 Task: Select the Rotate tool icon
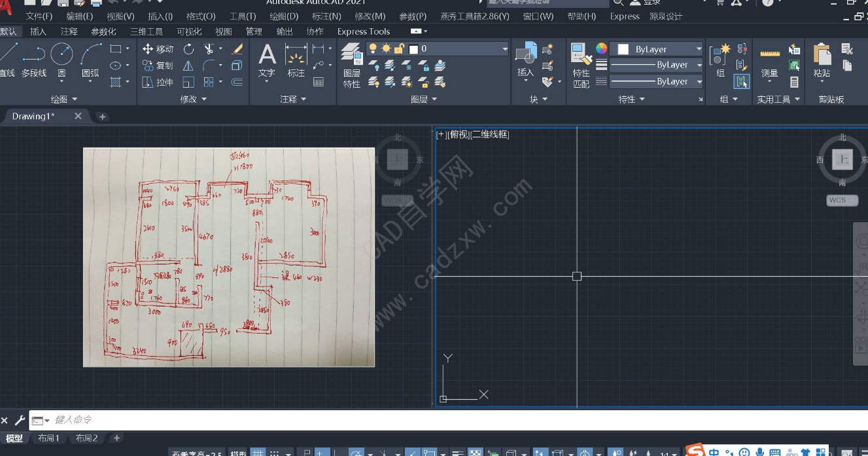pos(188,49)
